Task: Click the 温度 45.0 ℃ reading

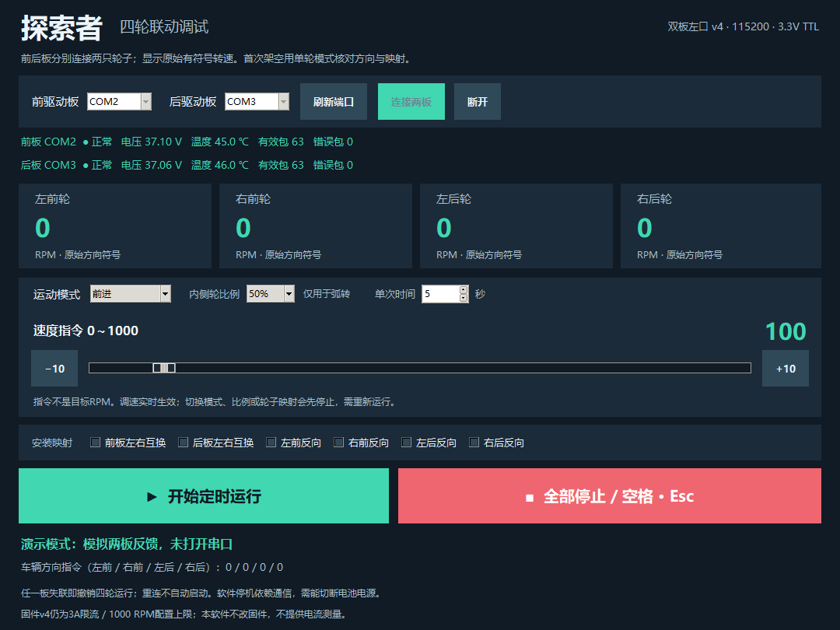Action: [x=219, y=142]
